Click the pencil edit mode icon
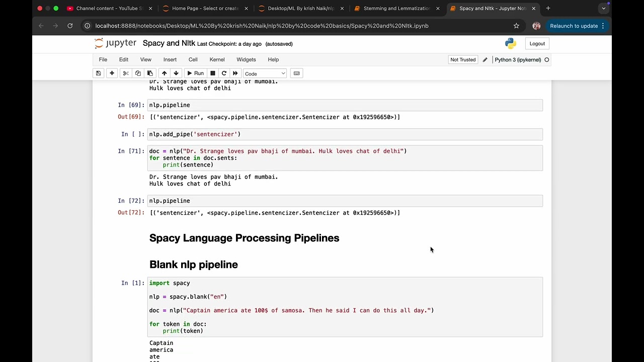The height and width of the screenshot is (362, 644). pos(485,60)
